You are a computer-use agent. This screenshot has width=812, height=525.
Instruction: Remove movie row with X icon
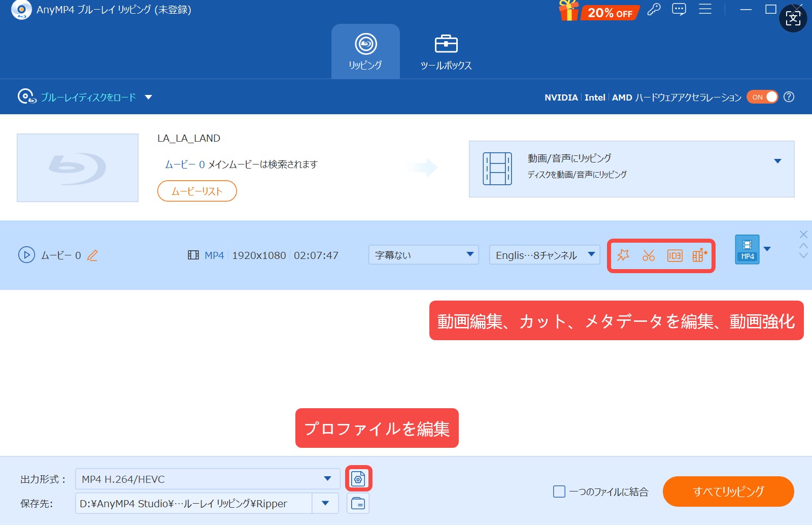pyautogui.click(x=803, y=234)
